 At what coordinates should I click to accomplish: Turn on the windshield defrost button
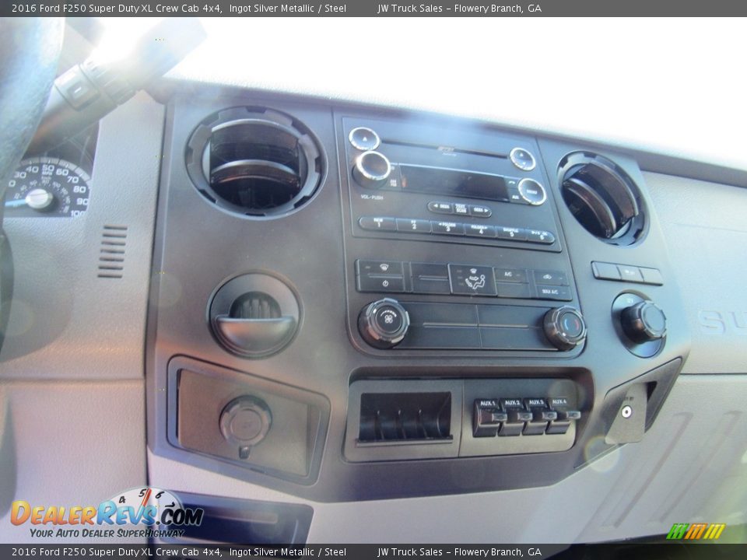point(382,268)
